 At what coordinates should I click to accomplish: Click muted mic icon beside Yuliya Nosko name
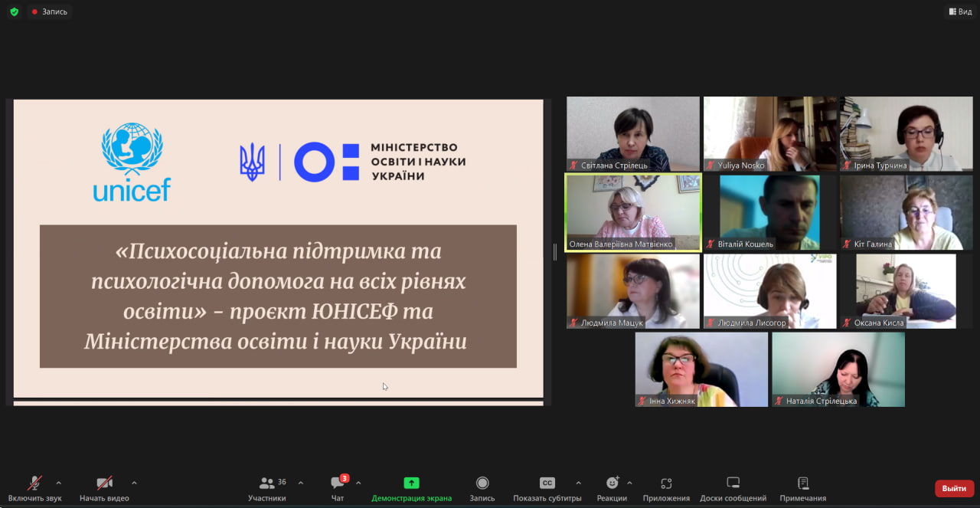pyautogui.click(x=710, y=166)
